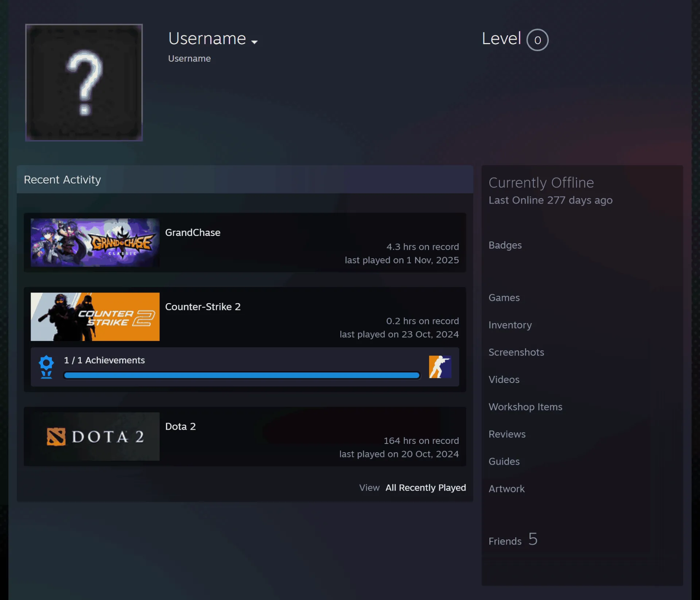This screenshot has height=600, width=700.
Task: Open the GrandChase game banner image
Action: pos(95,242)
